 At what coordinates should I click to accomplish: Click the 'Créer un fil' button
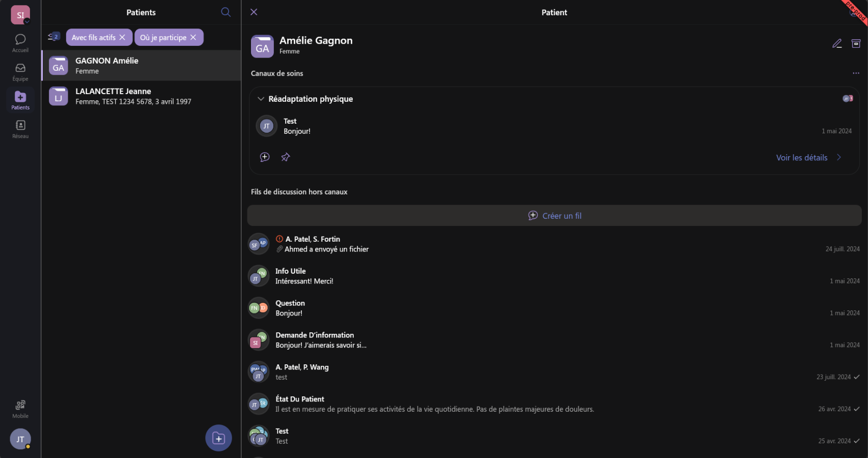point(554,216)
